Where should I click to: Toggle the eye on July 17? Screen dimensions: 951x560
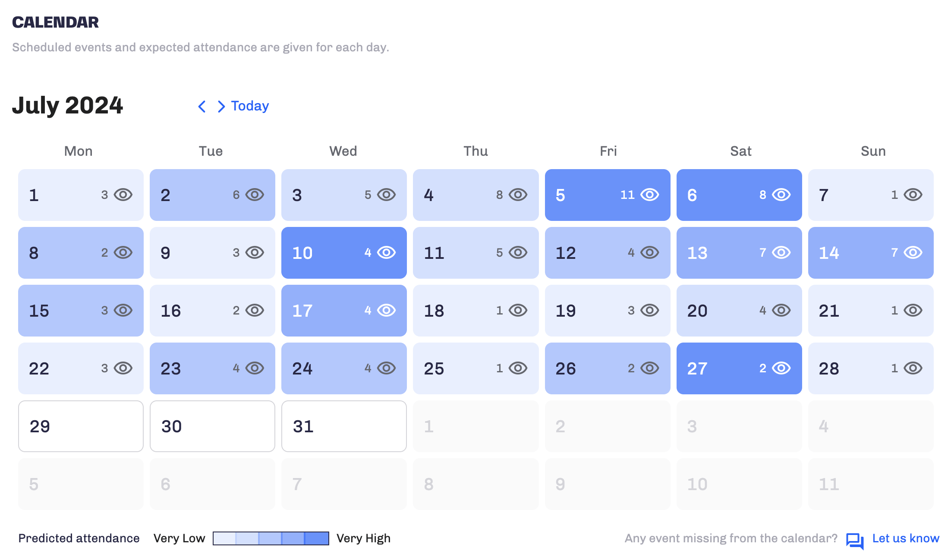[x=386, y=311]
